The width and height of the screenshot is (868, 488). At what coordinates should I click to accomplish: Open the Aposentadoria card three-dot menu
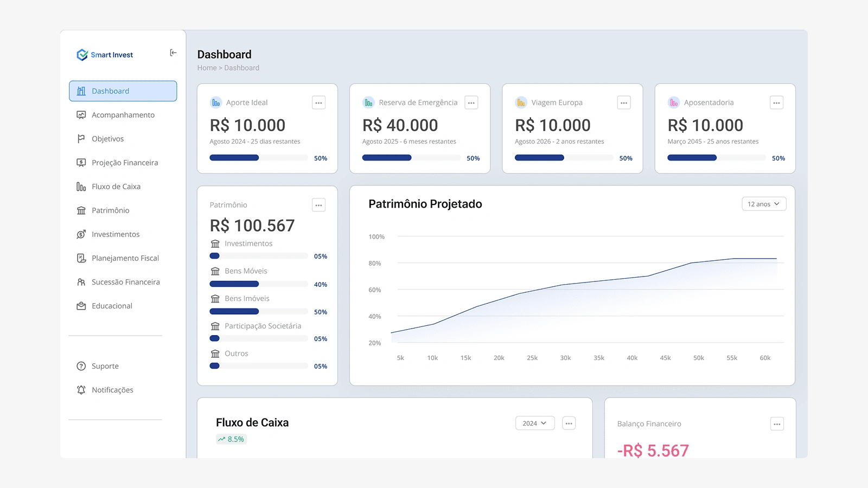coord(776,102)
